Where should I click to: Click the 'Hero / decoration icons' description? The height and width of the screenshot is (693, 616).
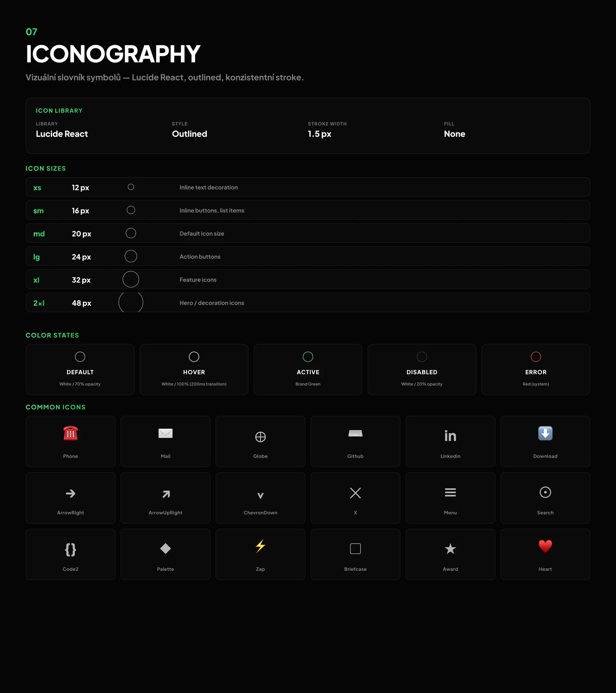(x=212, y=303)
